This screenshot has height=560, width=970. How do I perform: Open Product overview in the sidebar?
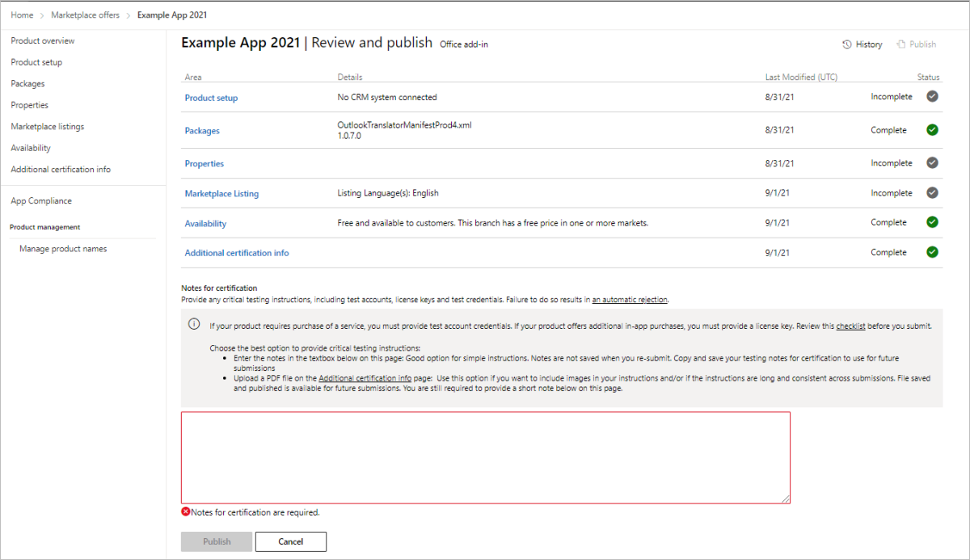click(43, 40)
